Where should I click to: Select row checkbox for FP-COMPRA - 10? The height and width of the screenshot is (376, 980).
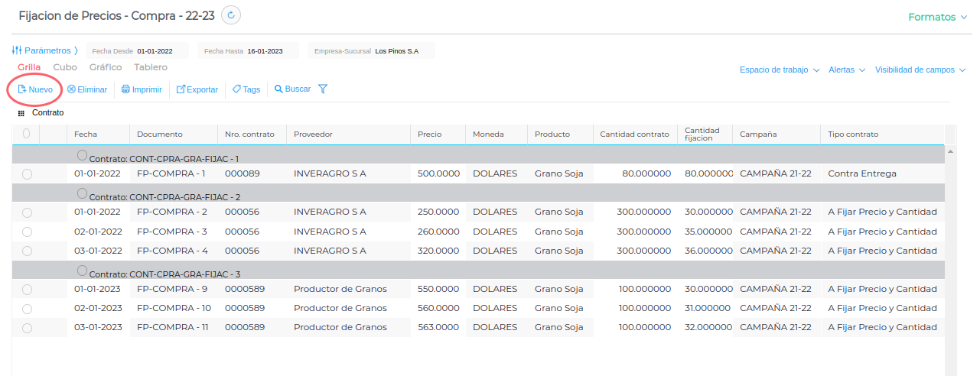click(x=28, y=309)
